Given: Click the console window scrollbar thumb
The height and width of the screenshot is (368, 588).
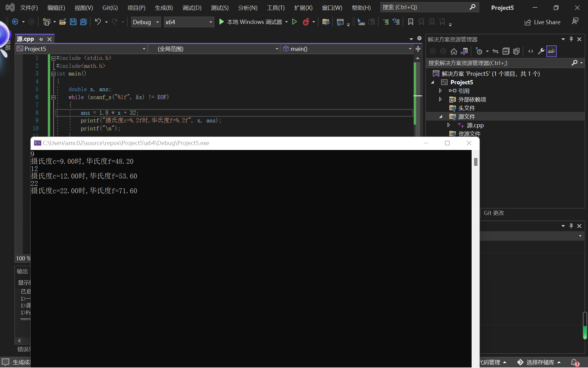Looking at the screenshot, I should (476, 162).
